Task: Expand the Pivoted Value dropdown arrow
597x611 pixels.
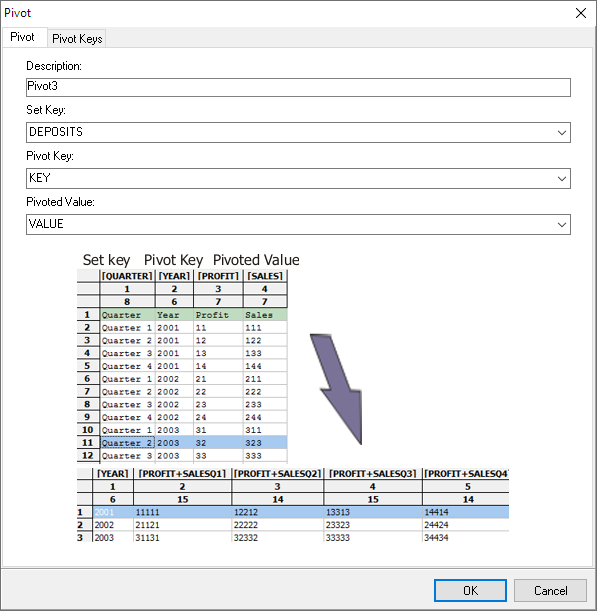Action: [562, 224]
